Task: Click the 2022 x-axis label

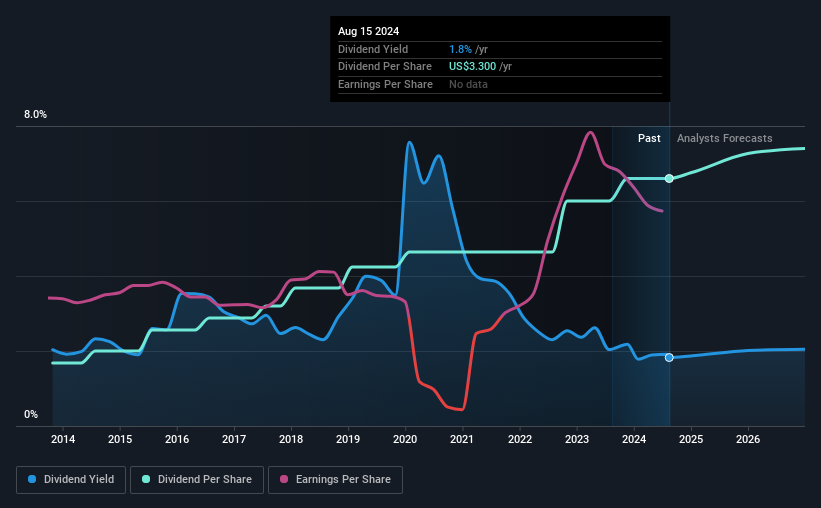Action: point(520,439)
